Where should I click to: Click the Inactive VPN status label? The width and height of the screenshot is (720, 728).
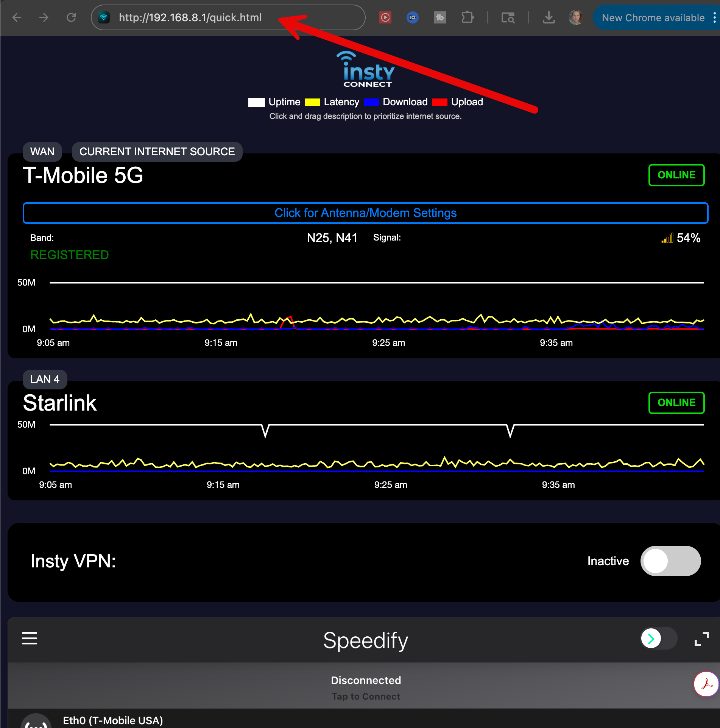click(608, 561)
